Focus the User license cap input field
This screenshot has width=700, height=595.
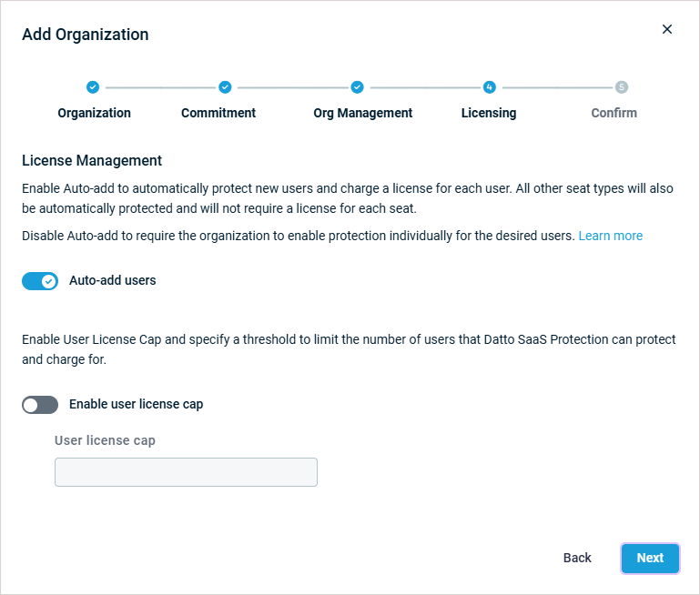click(x=186, y=472)
